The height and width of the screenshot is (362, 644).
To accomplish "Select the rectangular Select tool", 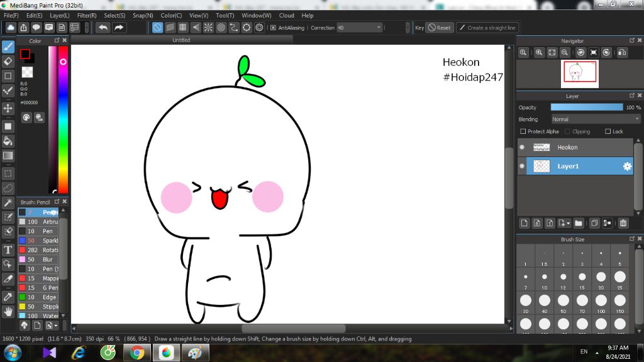I will pos(8,173).
